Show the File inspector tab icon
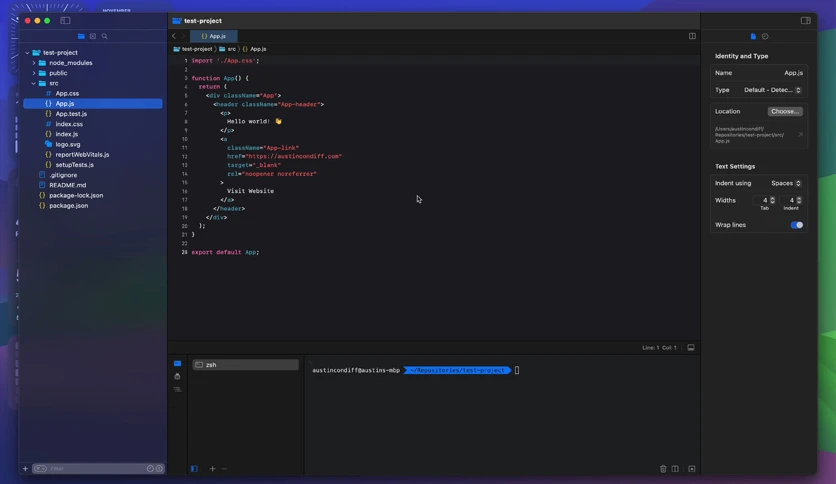Viewport: 836px width, 484px height. pyautogui.click(x=753, y=36)
